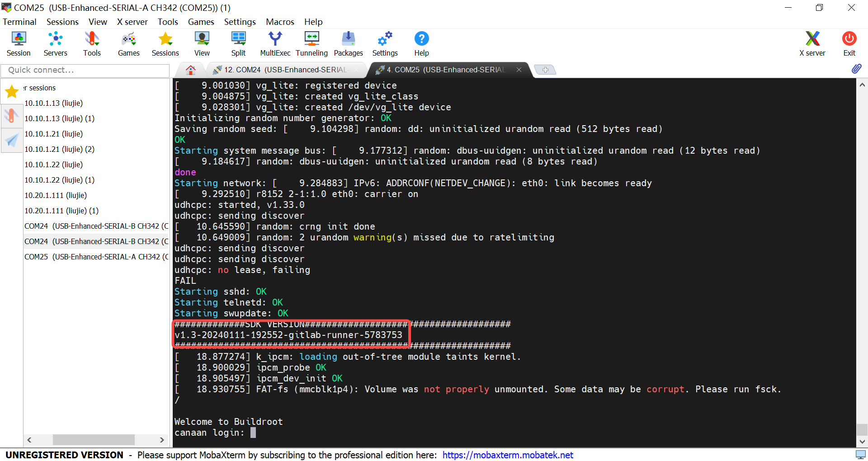Click the Quick connect input field
This screenshot has height=461, width=868.
coord(85,70)
